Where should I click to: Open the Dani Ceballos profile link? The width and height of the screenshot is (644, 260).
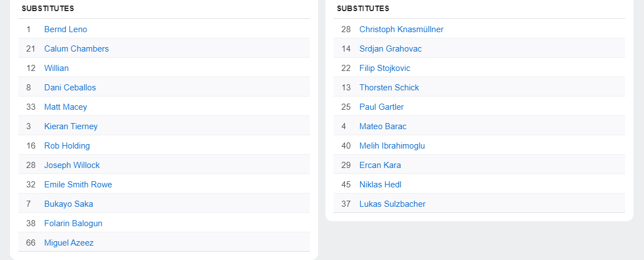(x=70, y=88)
